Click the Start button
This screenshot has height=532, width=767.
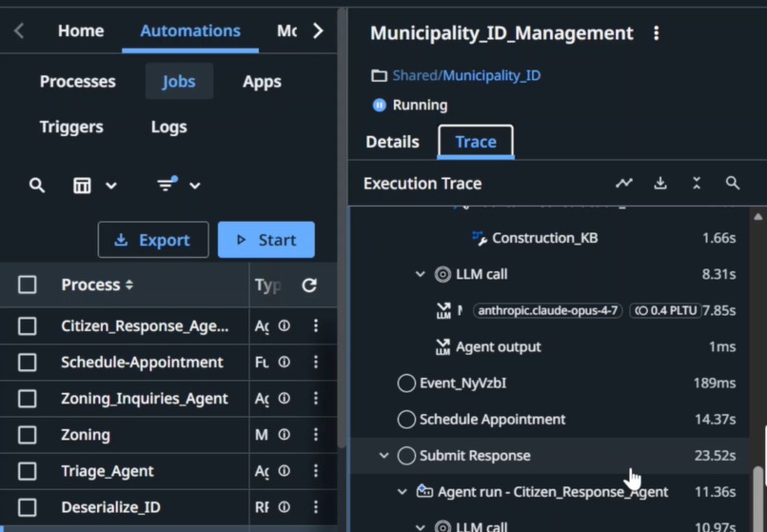pyautogui.click(x=266, y=240)
